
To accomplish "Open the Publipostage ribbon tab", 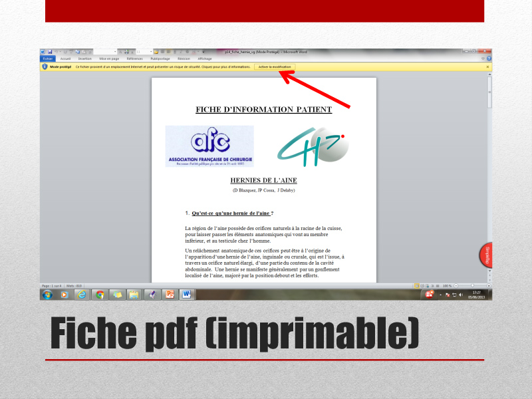I will [x=160, y=59].
